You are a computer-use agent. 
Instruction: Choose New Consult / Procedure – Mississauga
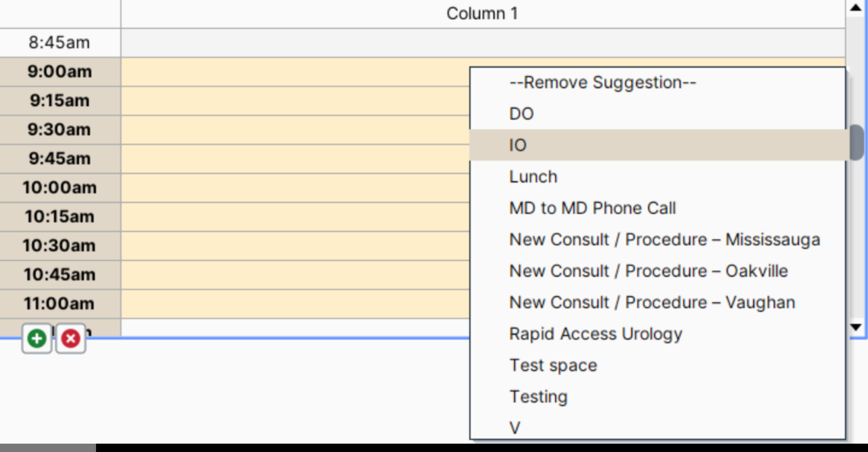coord(664,240)
